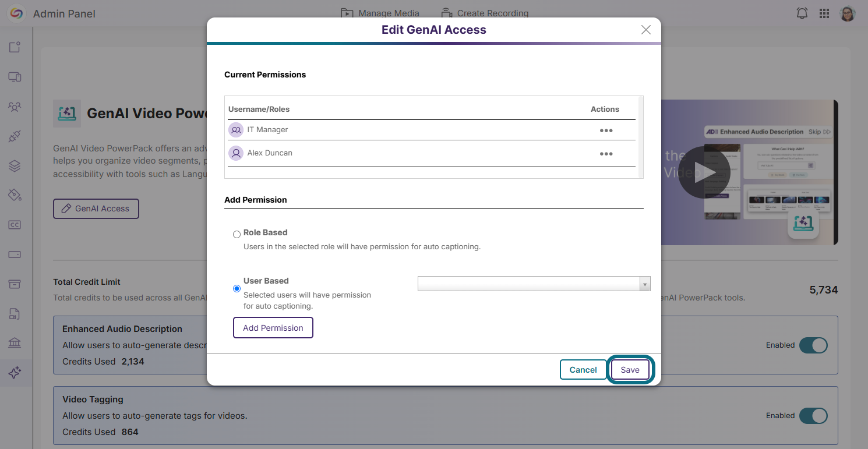Click the Enhanced Audio Description card title
868x449 pixels.
pos(122,329)
